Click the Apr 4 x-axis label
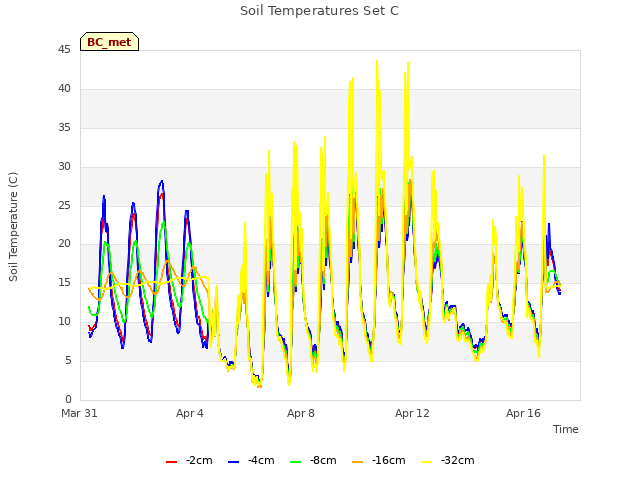 [190, 413]
